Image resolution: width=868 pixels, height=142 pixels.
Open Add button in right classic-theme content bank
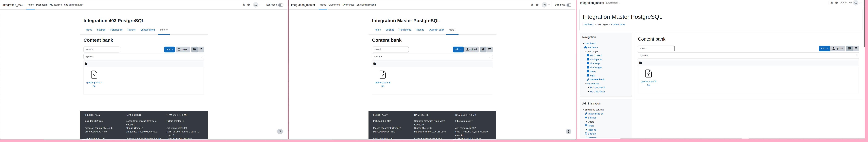pos(824,49)
